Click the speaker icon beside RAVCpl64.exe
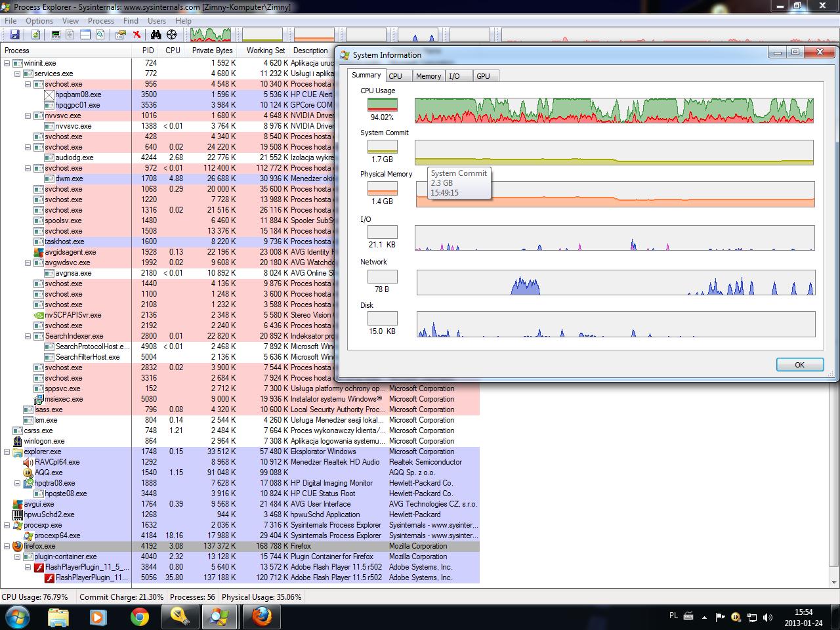Viewport: 840px width, 630px height. pyautogui.click(x=28, y=462)
